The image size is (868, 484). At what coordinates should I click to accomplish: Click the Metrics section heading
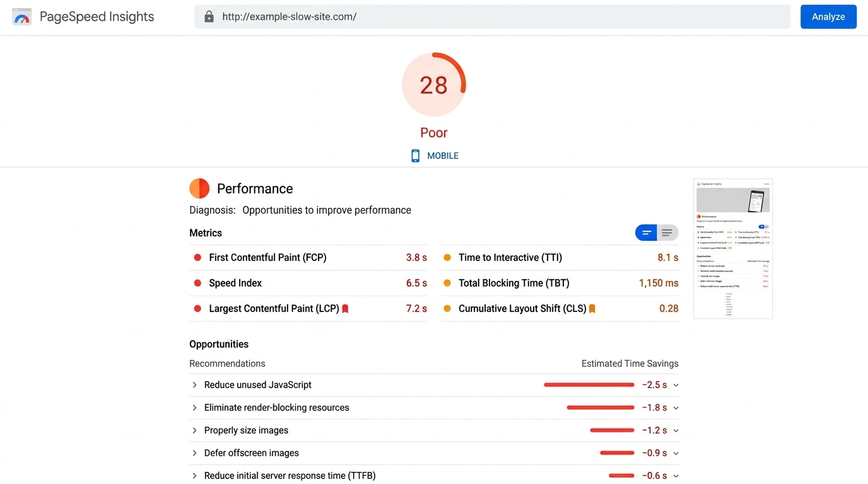pyautogui.click(x=206, y=233)
